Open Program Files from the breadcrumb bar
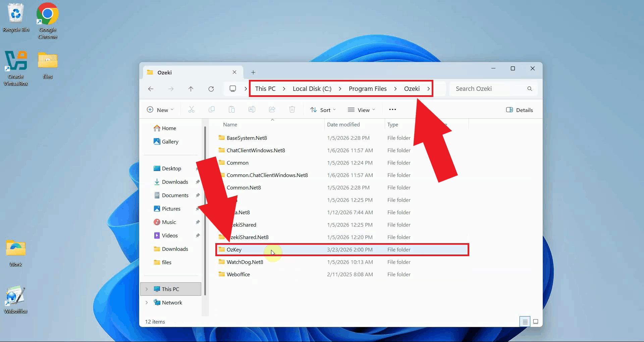The image size is (644, 342). pos(368,89)
